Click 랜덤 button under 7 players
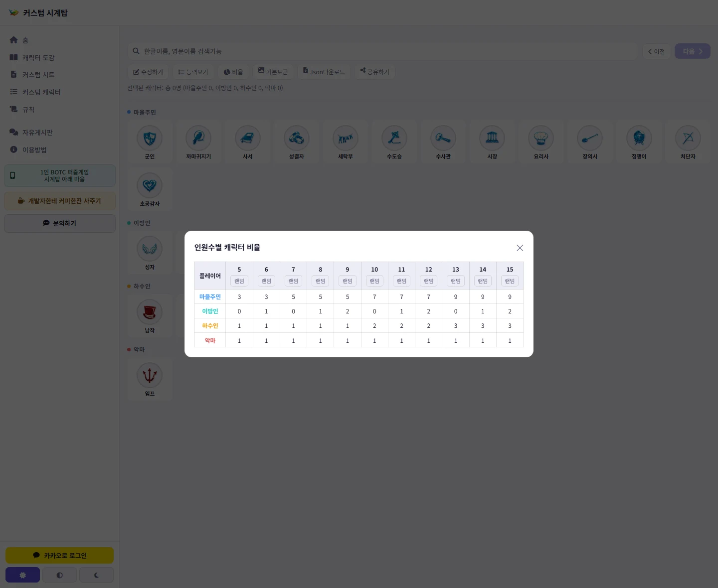718x588 pixels. (x=293, y=281)
